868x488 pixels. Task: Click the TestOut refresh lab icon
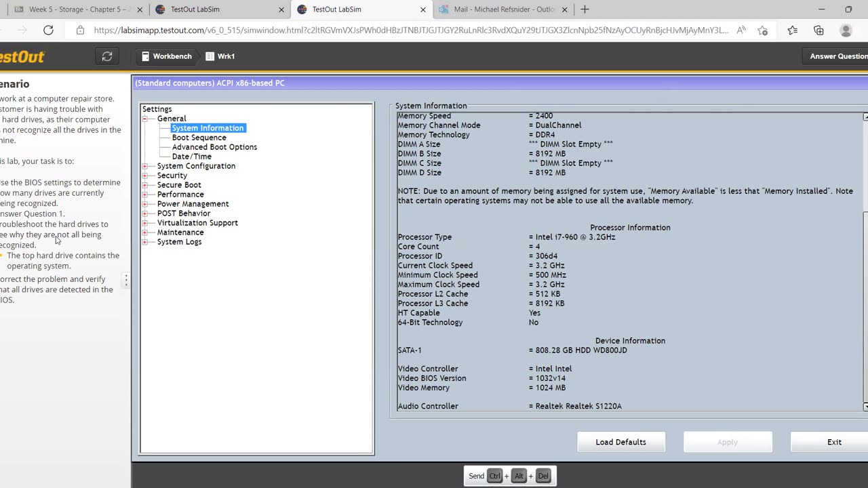[107, 56]
